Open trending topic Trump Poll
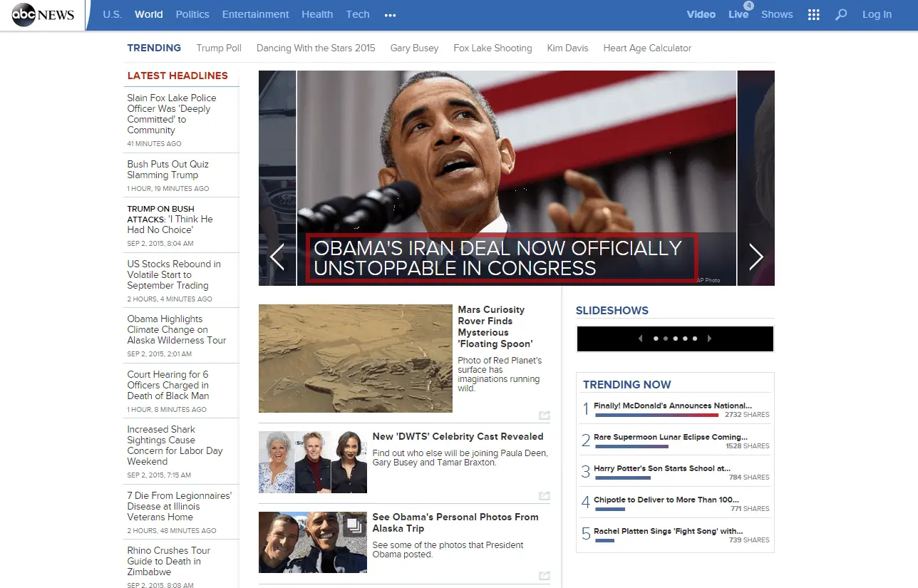Viewport: 918px width, 588px height. 219,48
